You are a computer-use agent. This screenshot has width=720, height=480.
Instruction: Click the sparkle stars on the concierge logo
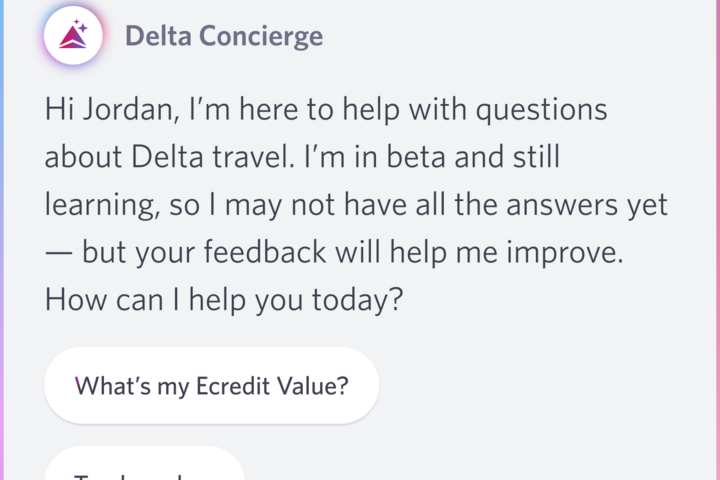pos(81,27)
